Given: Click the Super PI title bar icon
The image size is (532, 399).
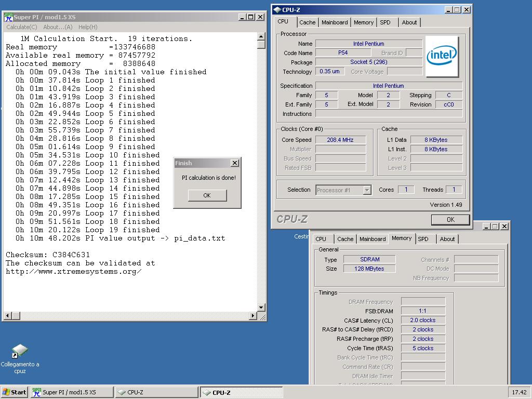Looking at the screenshot, I should pos(8,17).
